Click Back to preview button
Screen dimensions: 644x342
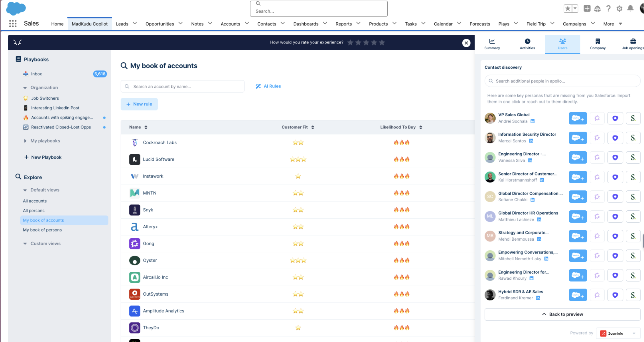(562, 314)
